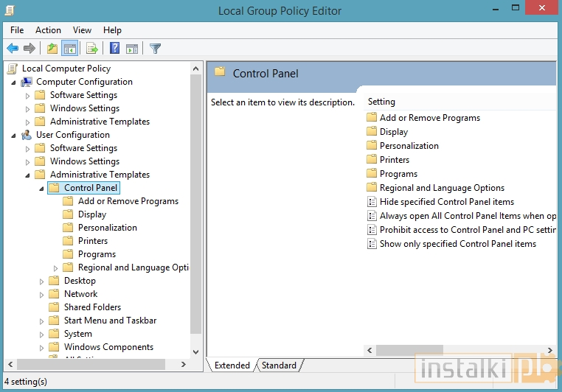Expand Software Settings under Computer Configuration
562x392 pixels.
pyautogui.click(x=27, y=96)
